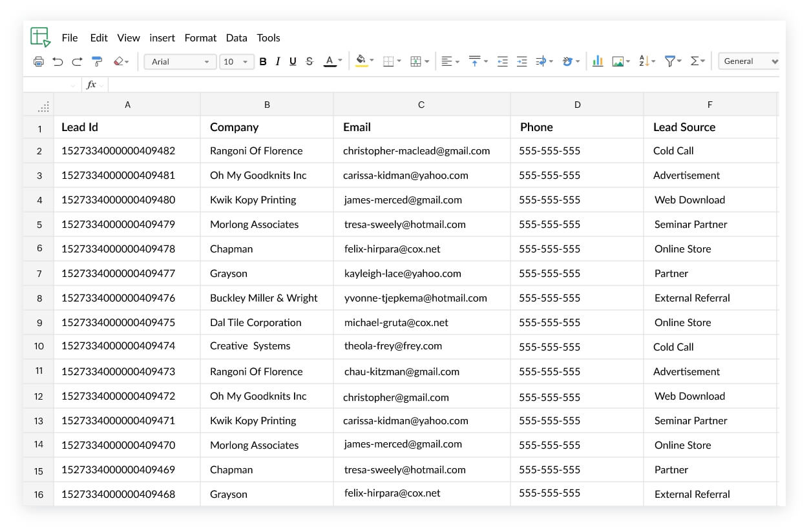
Task: Select cell Dal Tile Corporation
Action: 267,323
